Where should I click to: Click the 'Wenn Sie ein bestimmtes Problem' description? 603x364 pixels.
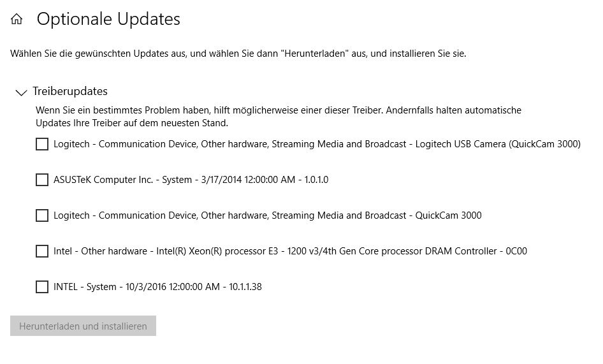279,117
